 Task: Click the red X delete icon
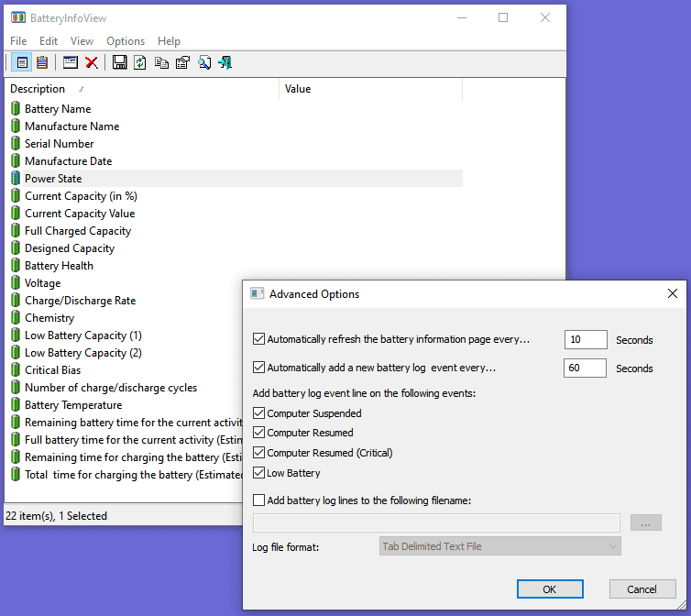pyautogui.click(x=92, y=62)
